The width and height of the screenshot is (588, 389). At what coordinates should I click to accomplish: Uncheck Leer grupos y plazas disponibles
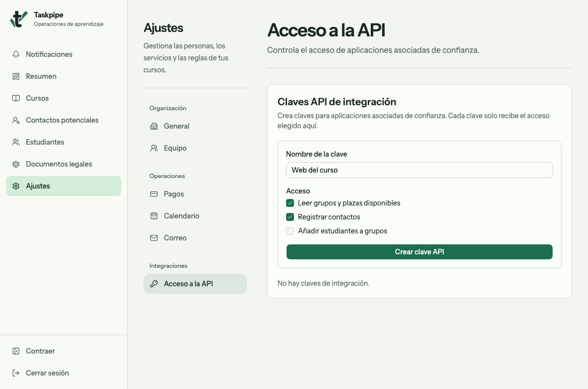[x=290, y=203]
